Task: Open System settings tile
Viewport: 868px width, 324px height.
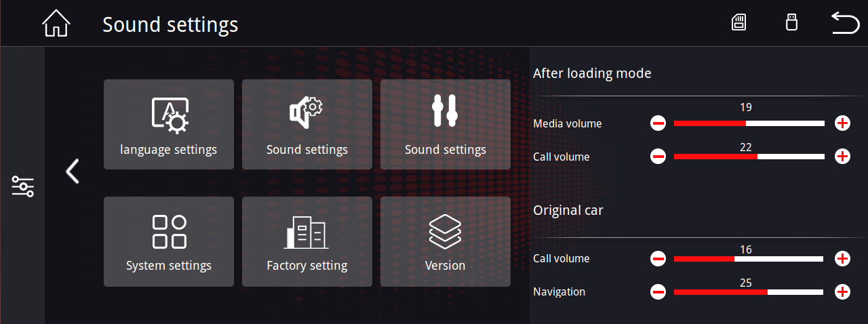Action: (169, 241)
